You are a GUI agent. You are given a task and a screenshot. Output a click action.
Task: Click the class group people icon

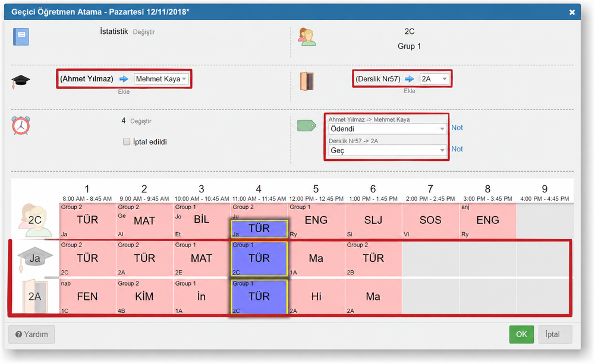coord(307,37)
